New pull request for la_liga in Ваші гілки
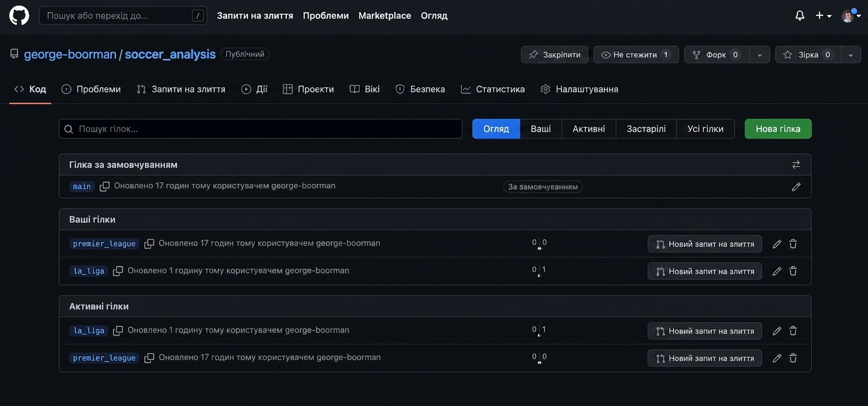This screenshot has width=868, height=406. 705,271
